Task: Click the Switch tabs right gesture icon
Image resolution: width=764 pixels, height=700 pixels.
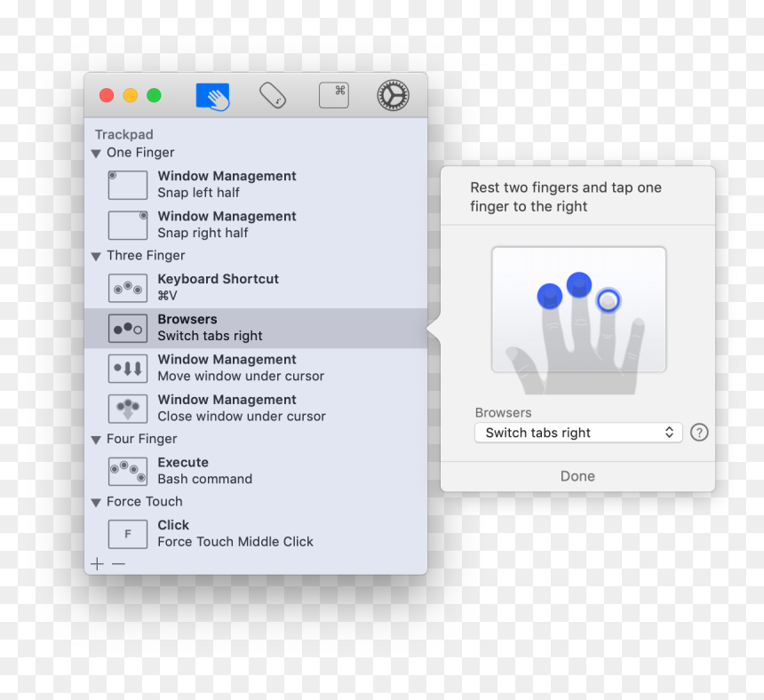Action: (x=128, y=329)
